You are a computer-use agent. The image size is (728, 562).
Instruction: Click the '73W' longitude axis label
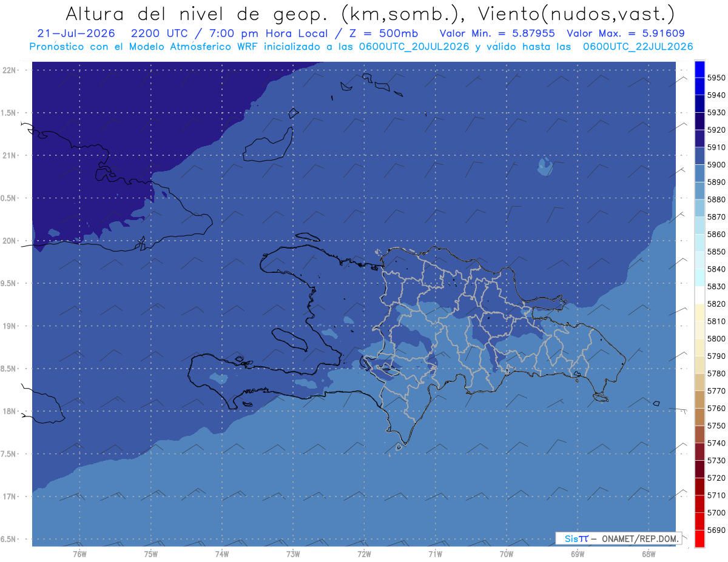point(293,554)
